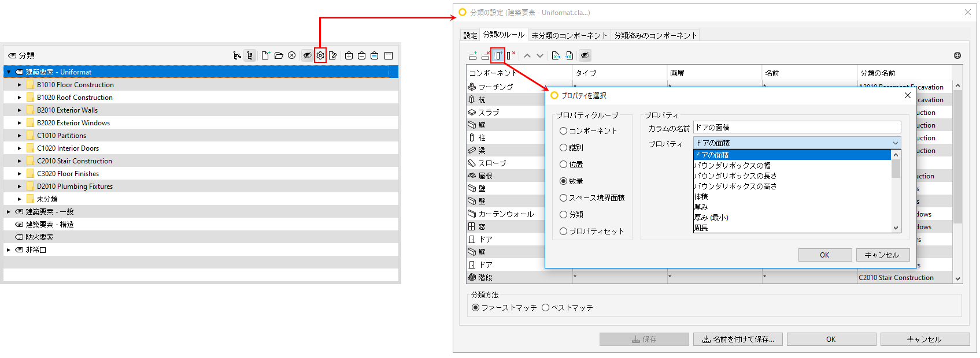Expand B2010 Exterior Walls folder
The height and width of the screenshot is (358, 980).
pyautogui.click(x=19, y=110)
